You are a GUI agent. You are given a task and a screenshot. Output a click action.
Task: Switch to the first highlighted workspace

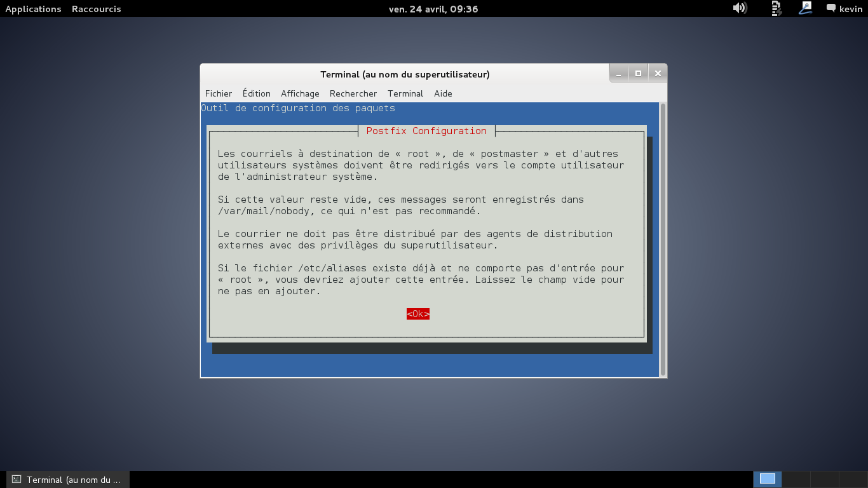pos(767,479)
